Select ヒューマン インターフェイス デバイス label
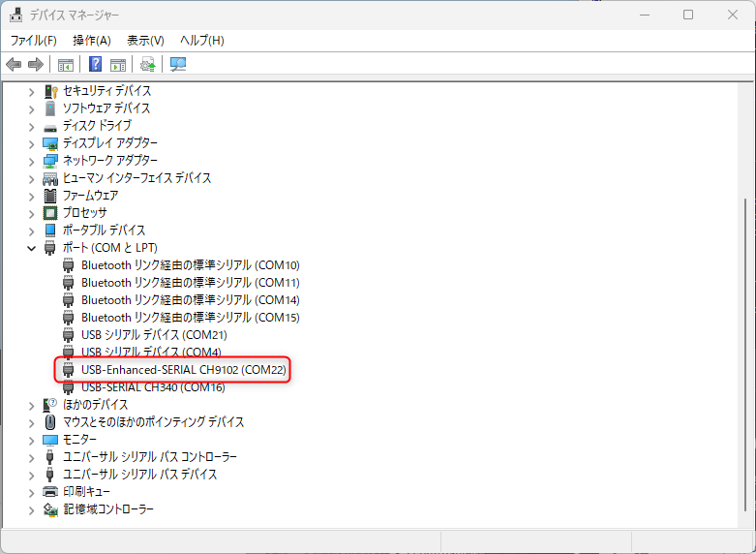This screenshot has width=756, height=554. (x=136, y=178)
